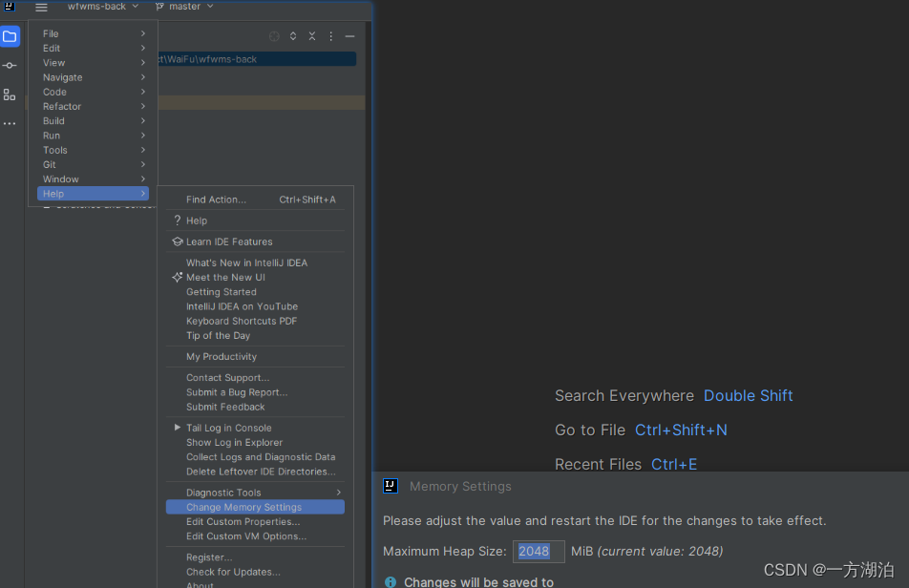Select Show Log in Explorer
The image size is (909, 588).
[x=255, y=442]
